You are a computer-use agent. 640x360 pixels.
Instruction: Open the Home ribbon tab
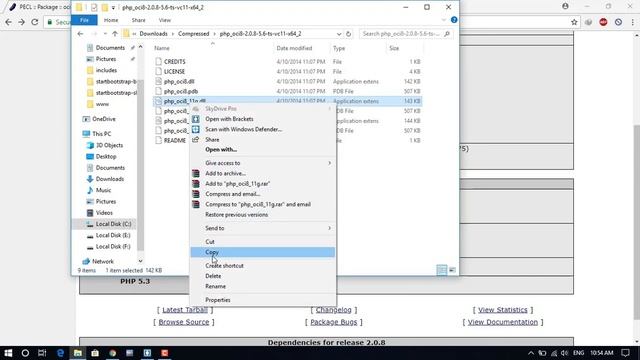click(x=111, y=20)
